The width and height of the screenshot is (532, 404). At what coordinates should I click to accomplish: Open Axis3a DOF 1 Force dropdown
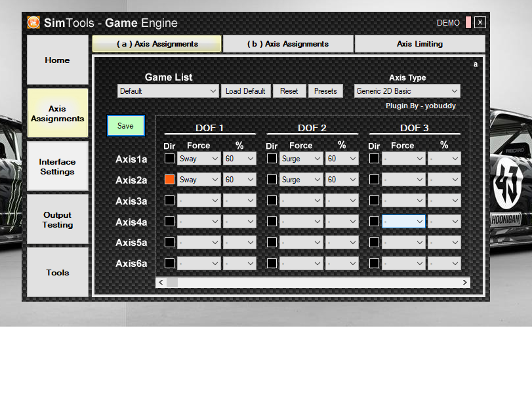pos(199,201)
